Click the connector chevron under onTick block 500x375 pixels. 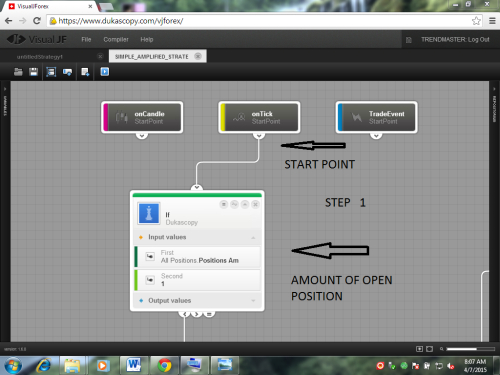click(259, 136)
